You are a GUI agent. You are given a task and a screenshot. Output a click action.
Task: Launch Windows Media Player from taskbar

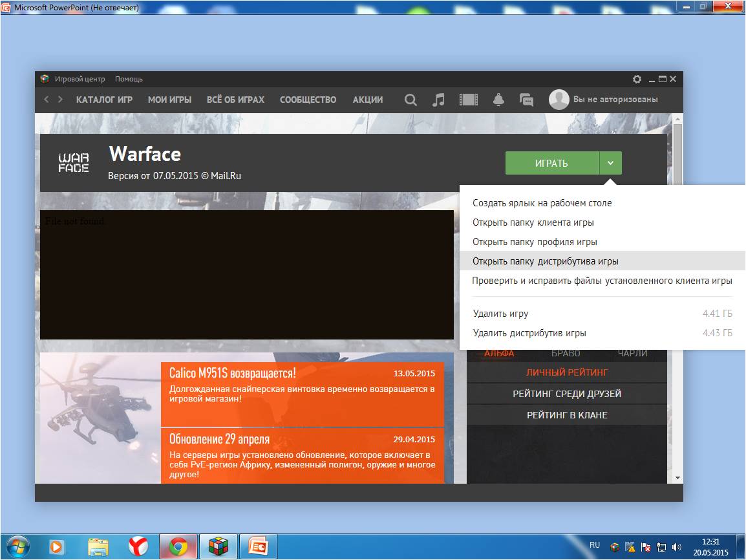point(56,546)
